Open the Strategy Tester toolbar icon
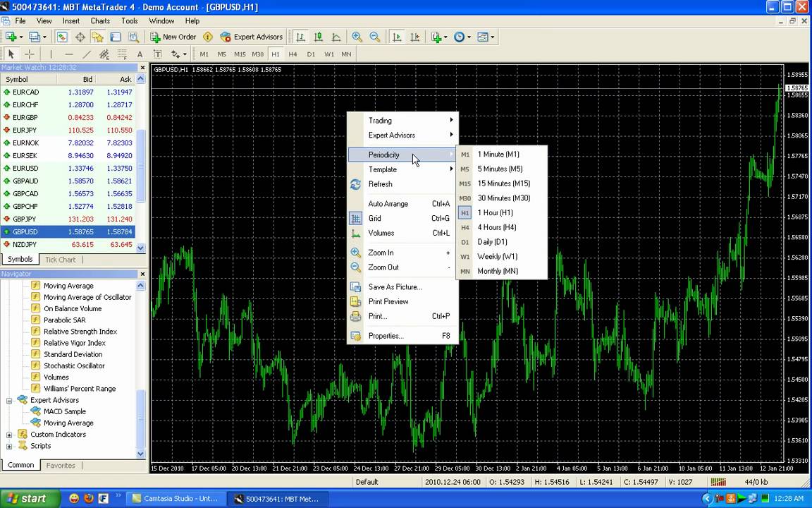The width and height of the screenshot is (812, 508). click(x=133, y=37)
